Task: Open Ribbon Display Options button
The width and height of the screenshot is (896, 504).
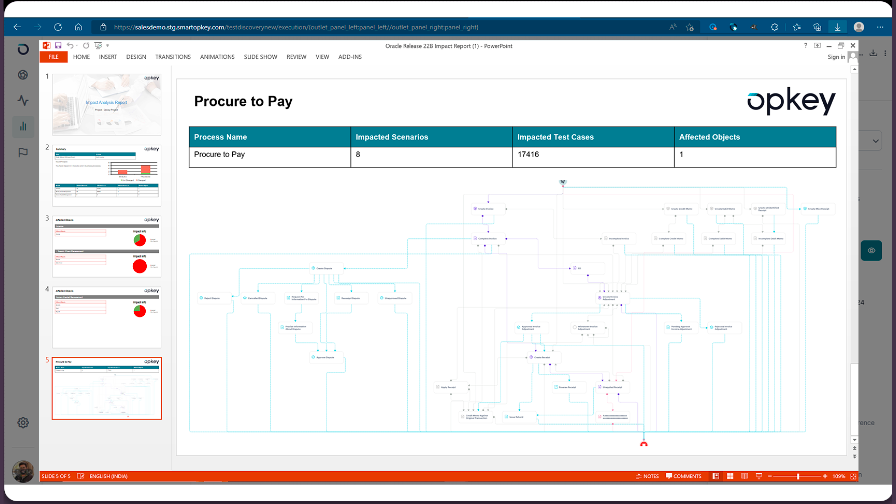Action: click(x=817, y=46)
